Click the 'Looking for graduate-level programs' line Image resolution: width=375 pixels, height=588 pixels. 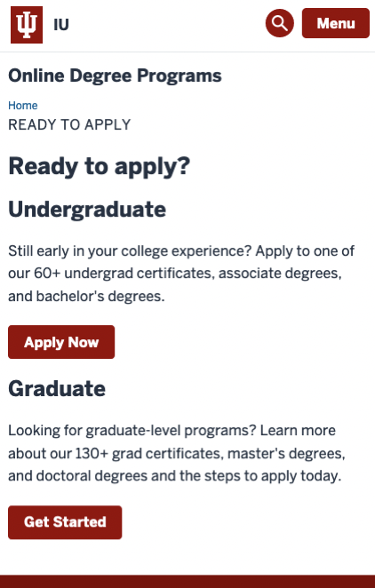172,431
